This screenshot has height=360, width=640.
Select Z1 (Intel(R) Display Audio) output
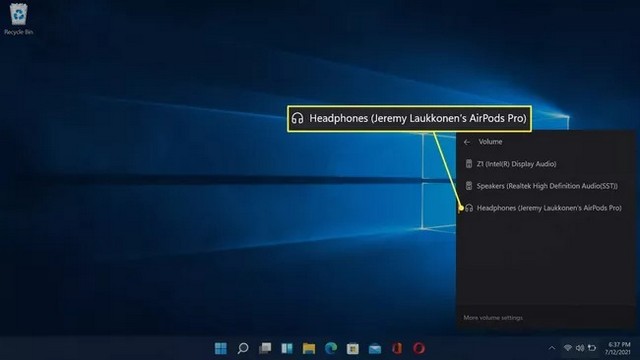546,164
